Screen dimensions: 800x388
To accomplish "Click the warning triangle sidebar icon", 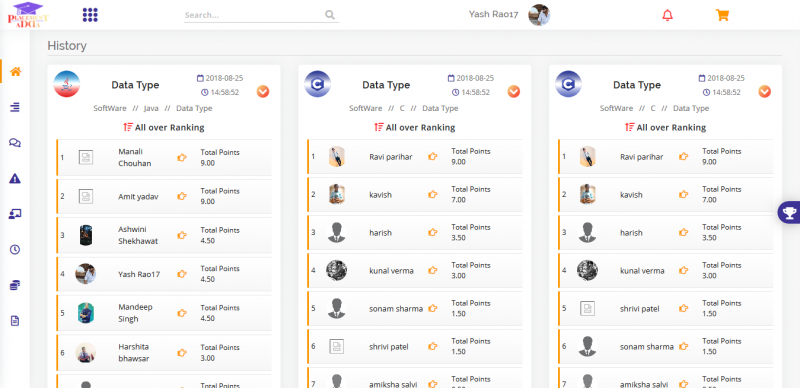I will tap(15, 178).
